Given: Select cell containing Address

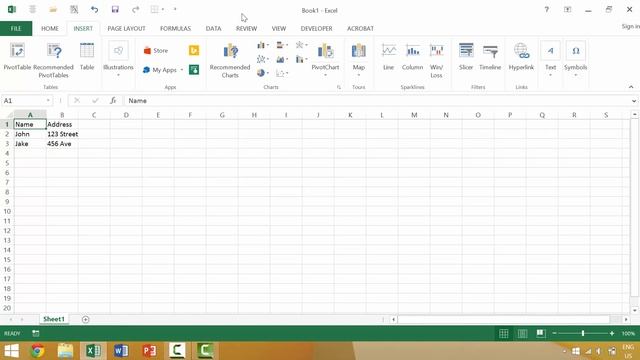Looking at the screenshot, I should pos(62,124).
